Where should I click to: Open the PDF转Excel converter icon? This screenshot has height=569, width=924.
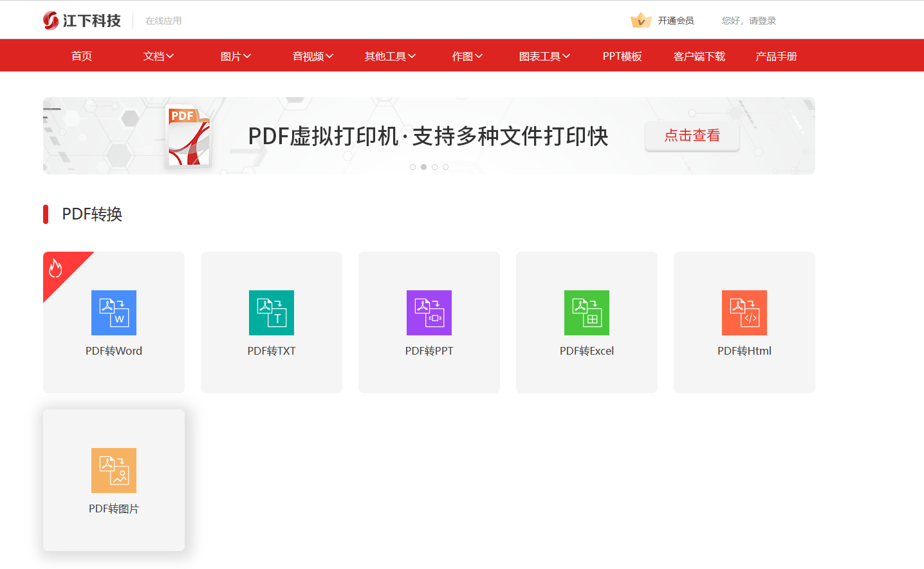(x=587, y=313)
